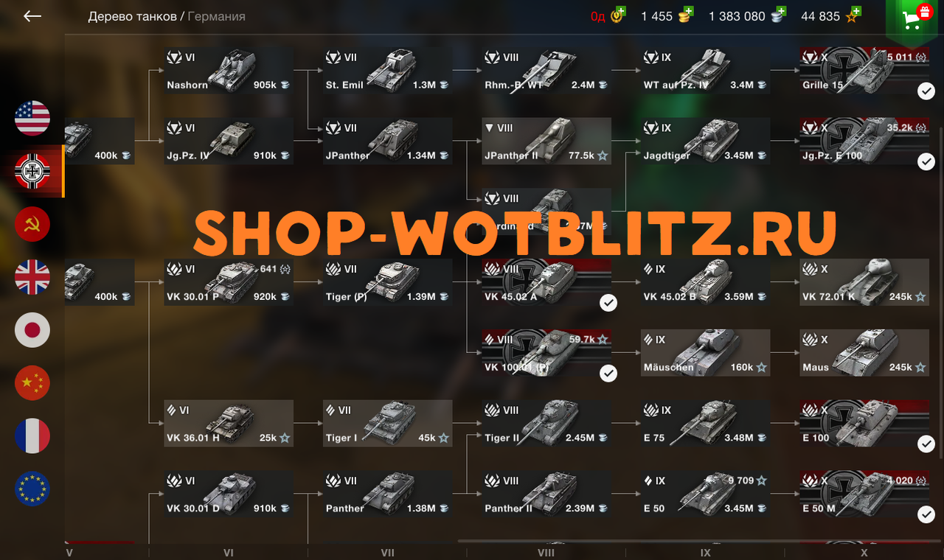Open the France flag nation tree
Image resolution: width=944 pixels, height=560 pixels.
coord(32,436)
